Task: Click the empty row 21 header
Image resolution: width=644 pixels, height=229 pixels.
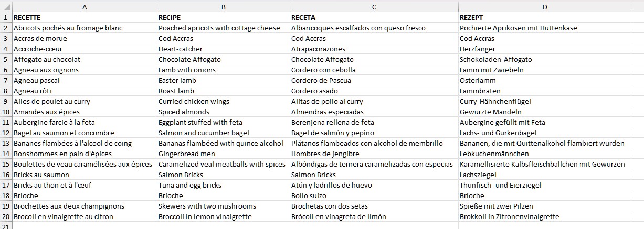Action: click(x=6, y=226)
